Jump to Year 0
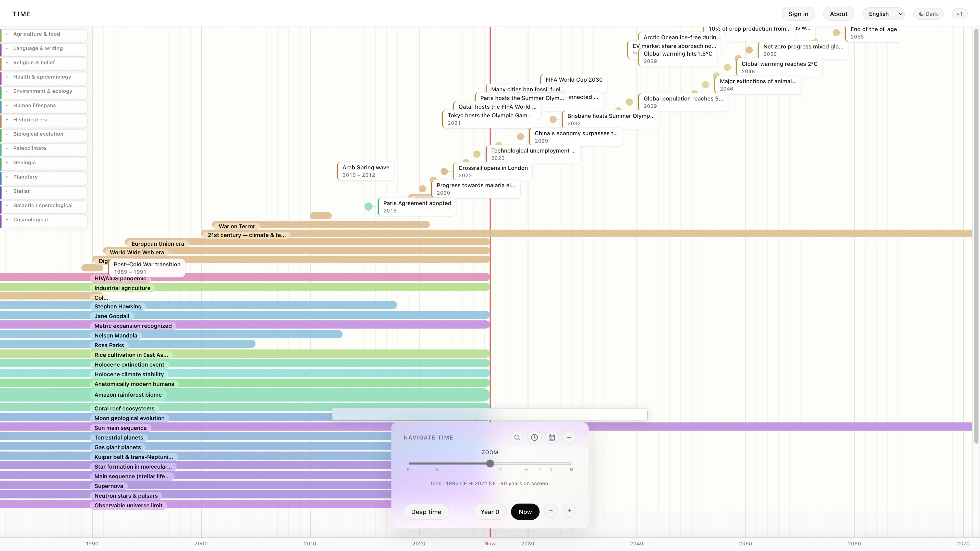This screenshot has width=980, height=551. click(x=490, y=512)
